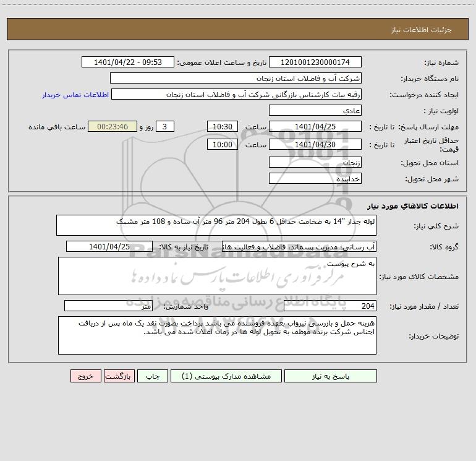Viewport: 476px width, 461px height.
Task: Click the خروج exit button
Action: (85, 376)
